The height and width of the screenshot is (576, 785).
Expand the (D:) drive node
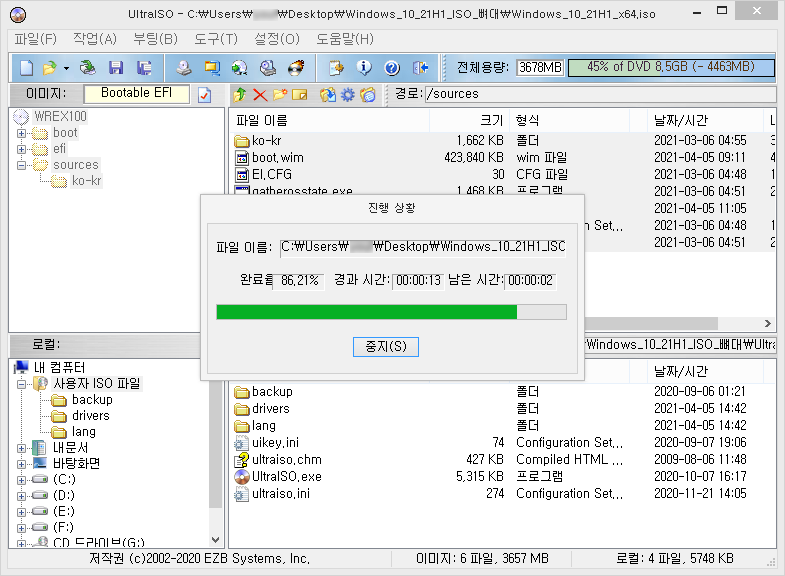pyautogui.click(x=22, y=496)
